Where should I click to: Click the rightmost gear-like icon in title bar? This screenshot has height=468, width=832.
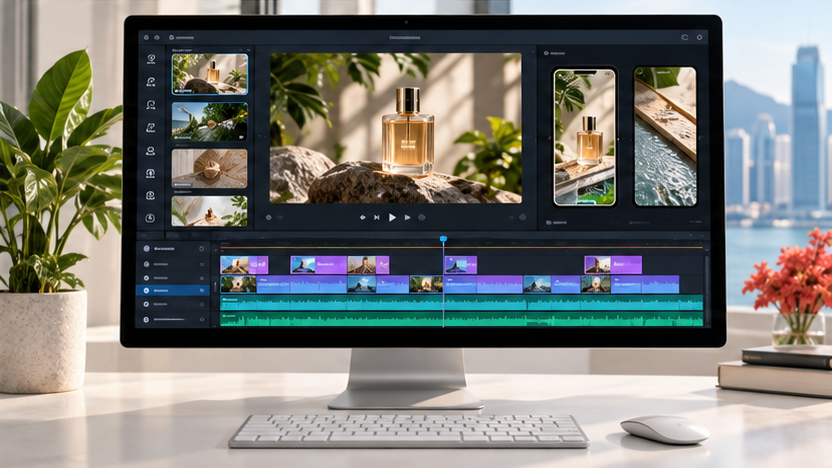click(699, 37)
